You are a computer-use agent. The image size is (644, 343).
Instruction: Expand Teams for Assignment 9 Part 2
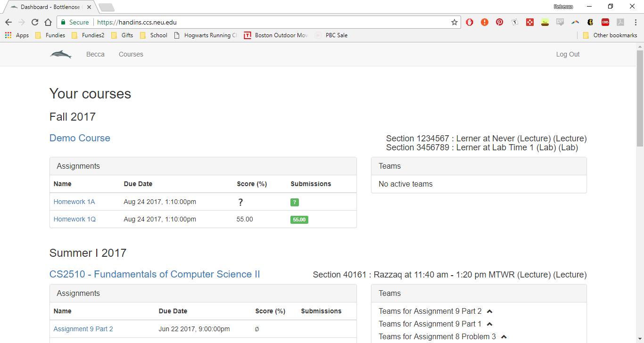[x=489, y=311]
